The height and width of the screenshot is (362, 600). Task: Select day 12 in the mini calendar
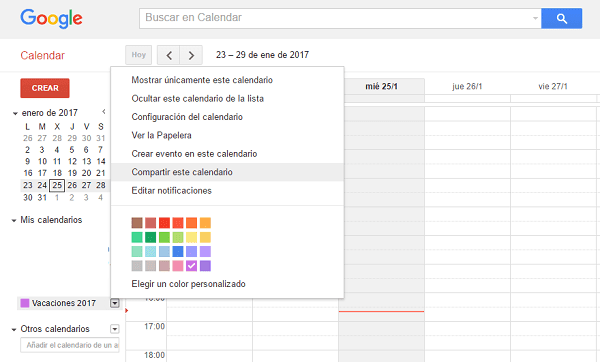pos(72,161)
